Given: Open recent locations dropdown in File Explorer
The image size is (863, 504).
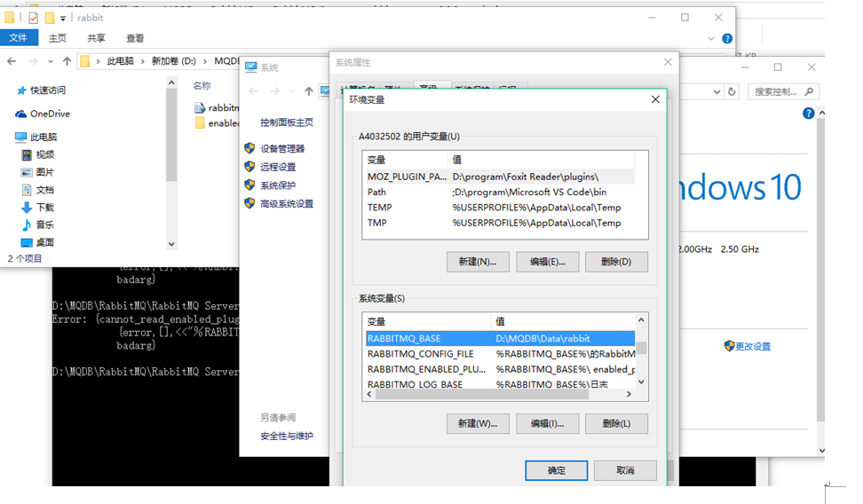Looking at the screenshot, I should [50, 61].
